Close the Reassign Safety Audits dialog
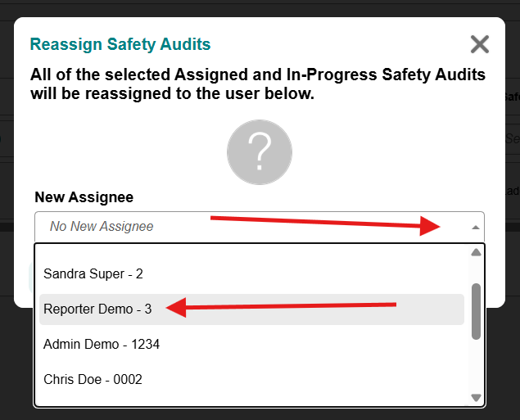This screenshot has height=420, width=520. click(x=480, y=44)
